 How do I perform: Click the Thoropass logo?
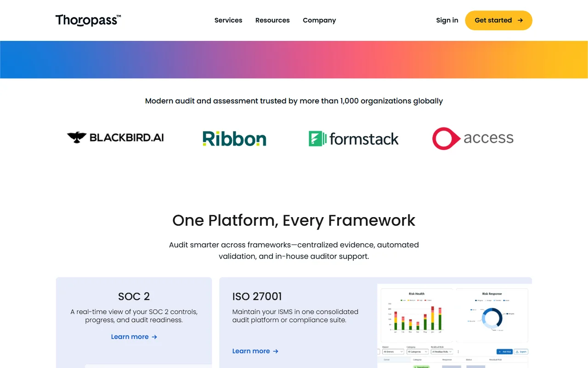88,20
